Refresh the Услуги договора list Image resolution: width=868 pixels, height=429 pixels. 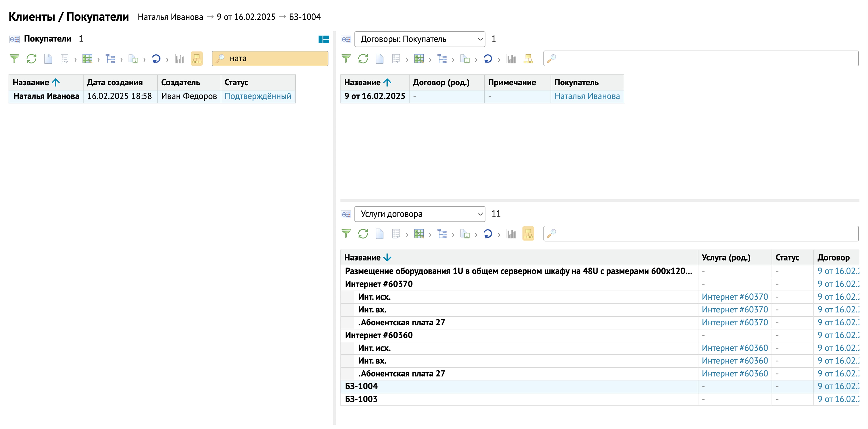pyautogui.click(x=363, y=234)
